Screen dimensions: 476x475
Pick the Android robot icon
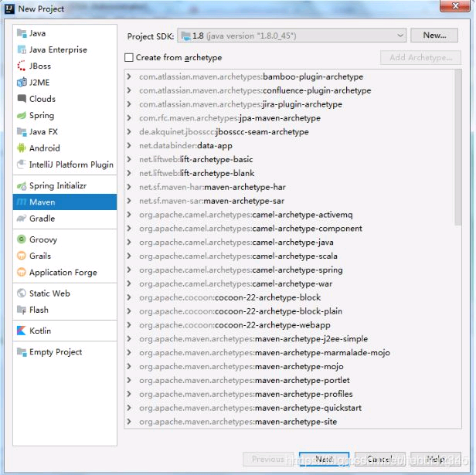point(22,148)
